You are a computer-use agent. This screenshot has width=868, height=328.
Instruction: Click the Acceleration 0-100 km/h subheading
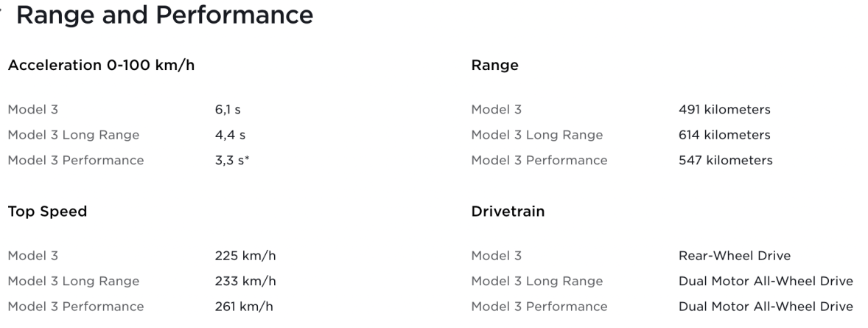(x=101, y=65)
